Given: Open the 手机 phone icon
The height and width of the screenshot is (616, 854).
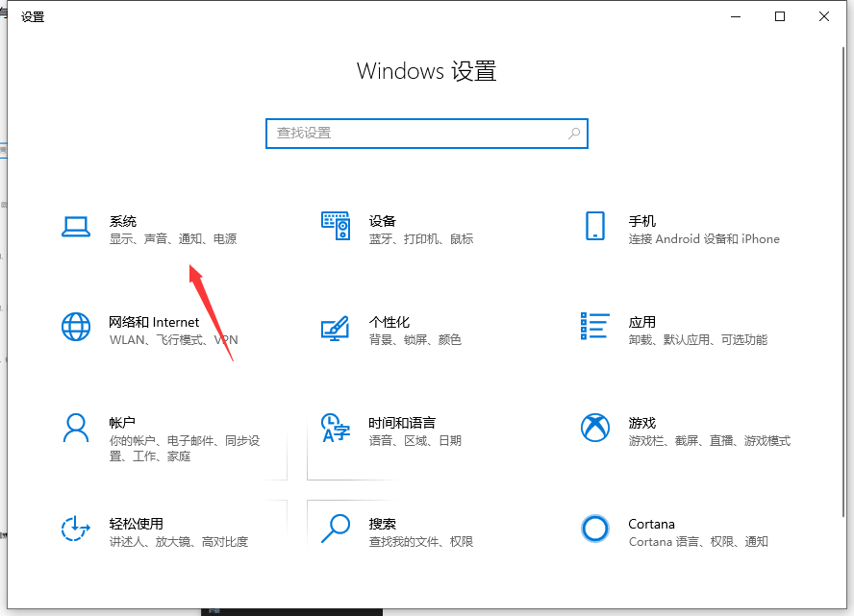Looking at the screenshot, I should (x=594, y=226).
